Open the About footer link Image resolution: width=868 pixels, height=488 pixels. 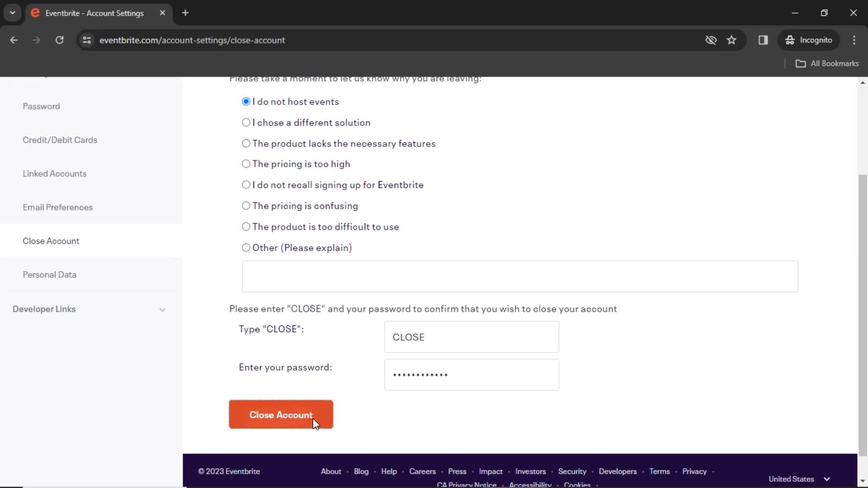(x=331, y=471)
